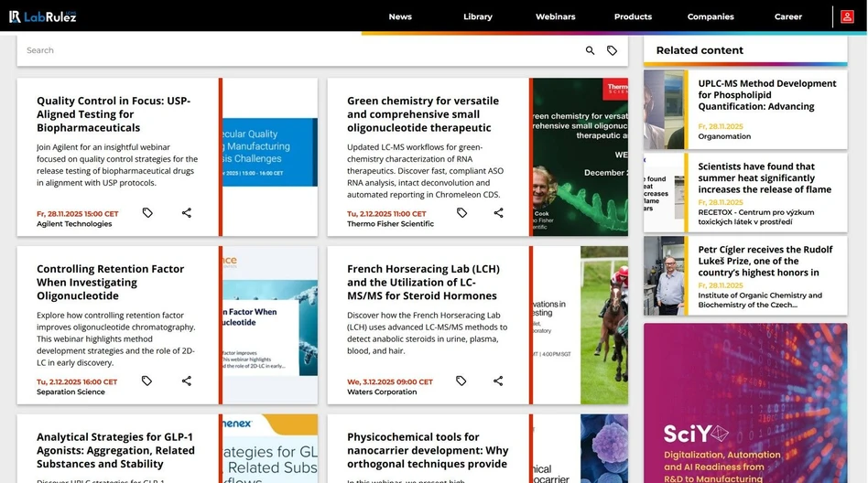868x483 pixels.
Task: Click Waters Corporation company name
Action: 382,392
